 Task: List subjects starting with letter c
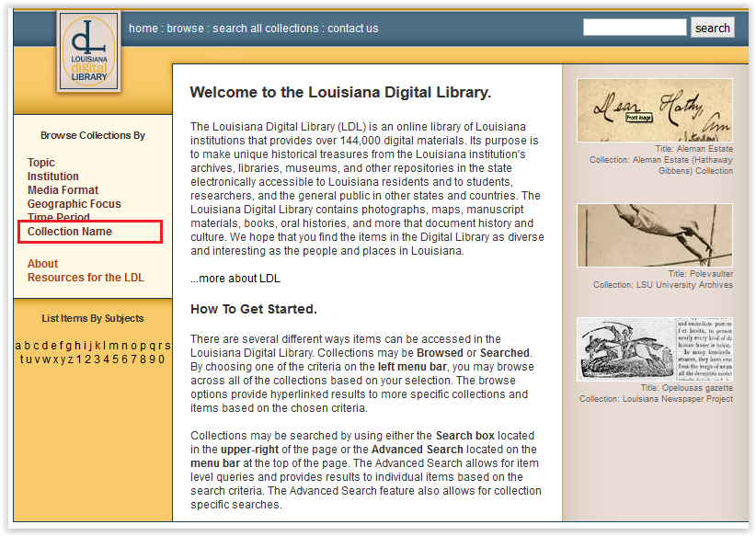(x=36, y=346)
